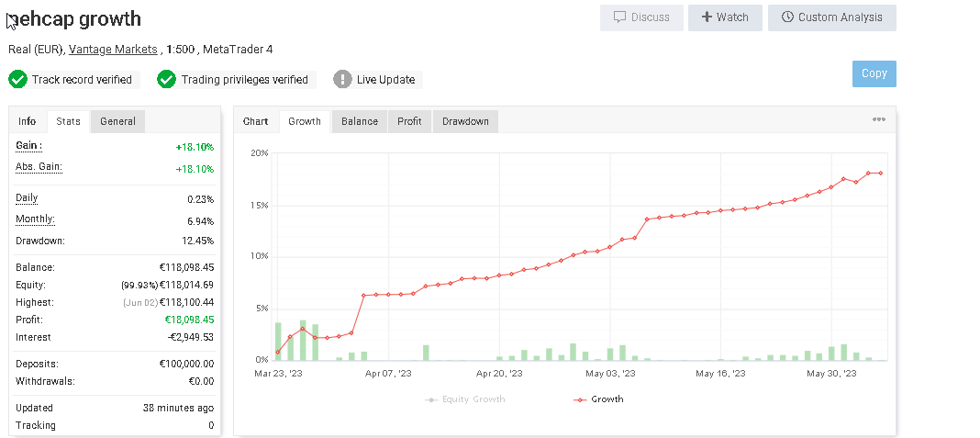Toggle the Equity Growth legend series

click(x=465, y=399)
